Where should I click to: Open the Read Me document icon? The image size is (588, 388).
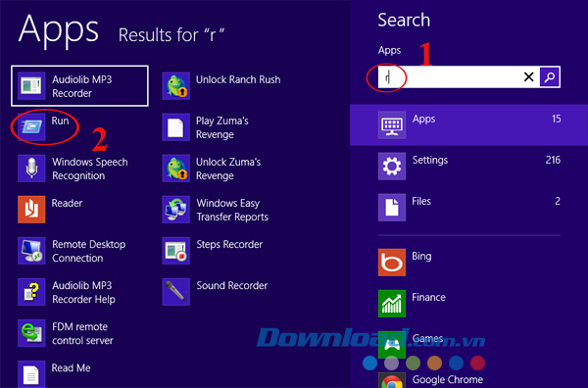(31, 374)
